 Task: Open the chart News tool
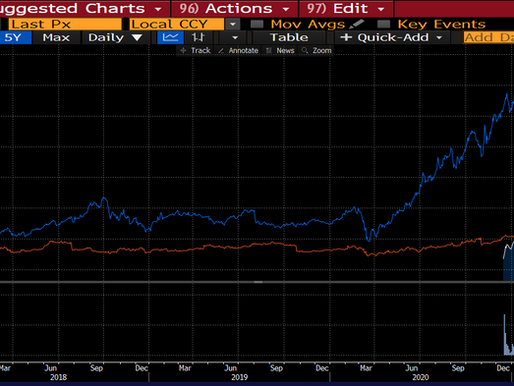pos(280,50)
